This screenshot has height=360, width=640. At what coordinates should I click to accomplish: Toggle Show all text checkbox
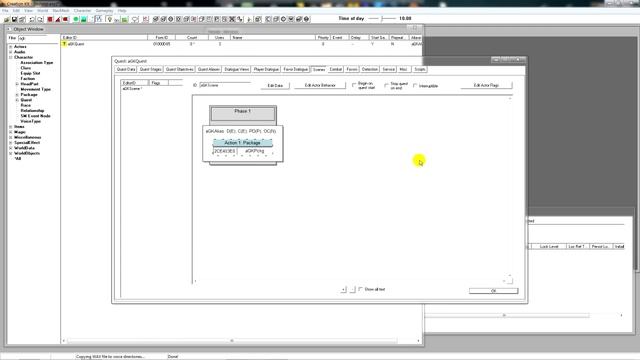coord(360,289)
